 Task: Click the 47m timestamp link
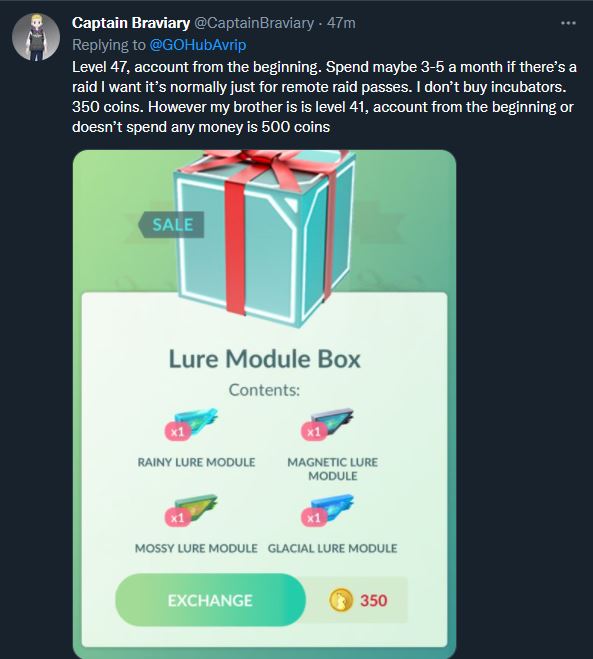pyautogui.click(x=341, y=23)
